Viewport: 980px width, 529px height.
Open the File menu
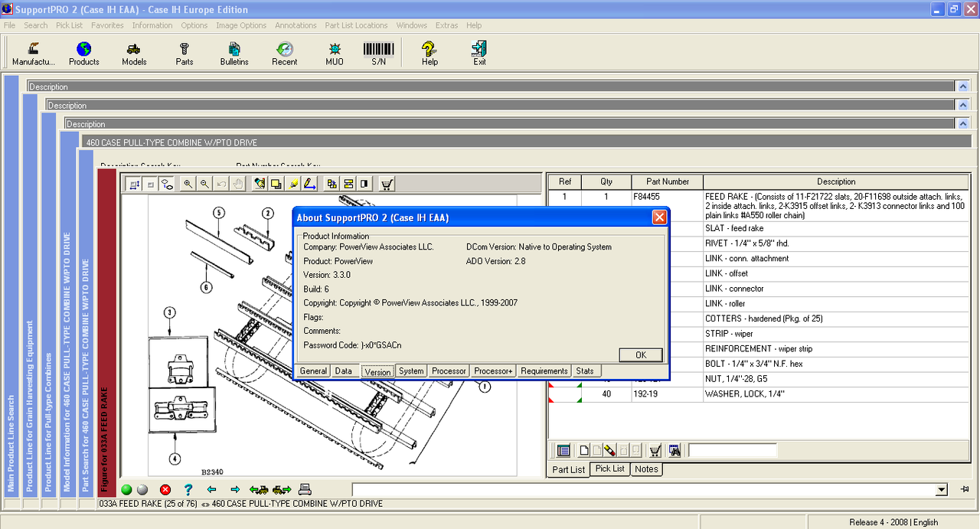coord(9,25)
